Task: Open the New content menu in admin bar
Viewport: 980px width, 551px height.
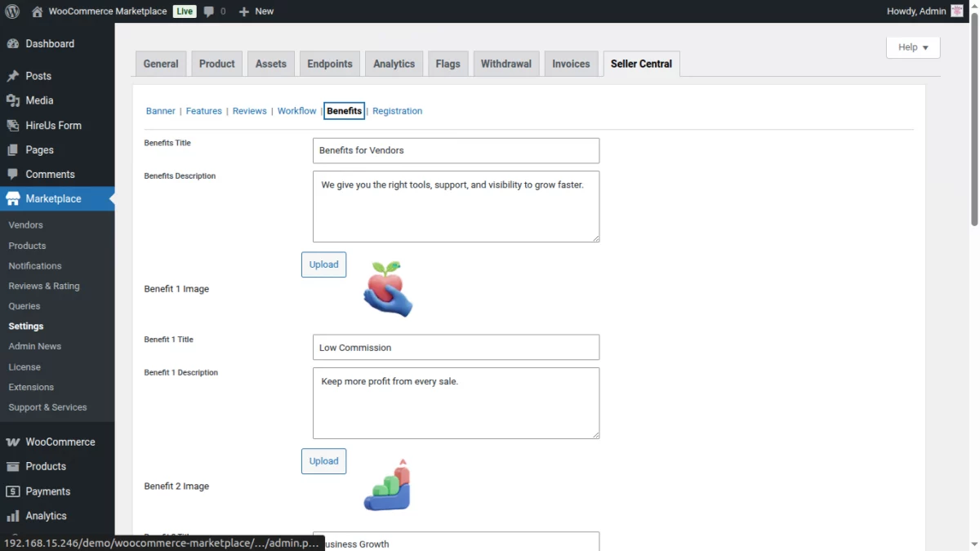Action: [x=256, y=11]
